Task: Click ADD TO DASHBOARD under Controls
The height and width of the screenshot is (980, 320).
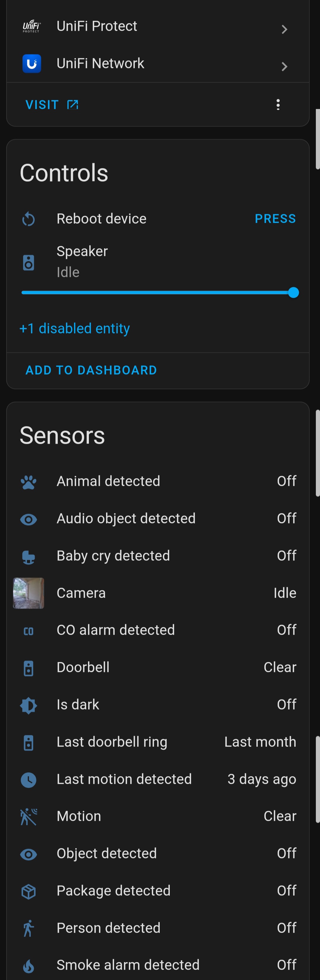Action: tap(91, 370)
